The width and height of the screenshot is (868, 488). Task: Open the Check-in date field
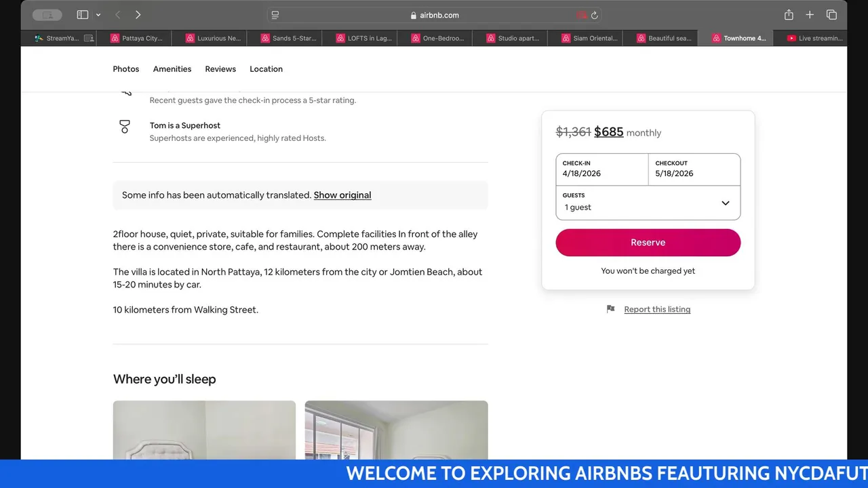[601, 169]
